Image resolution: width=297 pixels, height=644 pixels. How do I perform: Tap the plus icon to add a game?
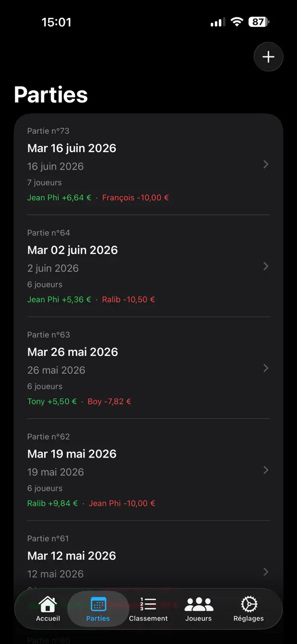[x=268, y=57]
